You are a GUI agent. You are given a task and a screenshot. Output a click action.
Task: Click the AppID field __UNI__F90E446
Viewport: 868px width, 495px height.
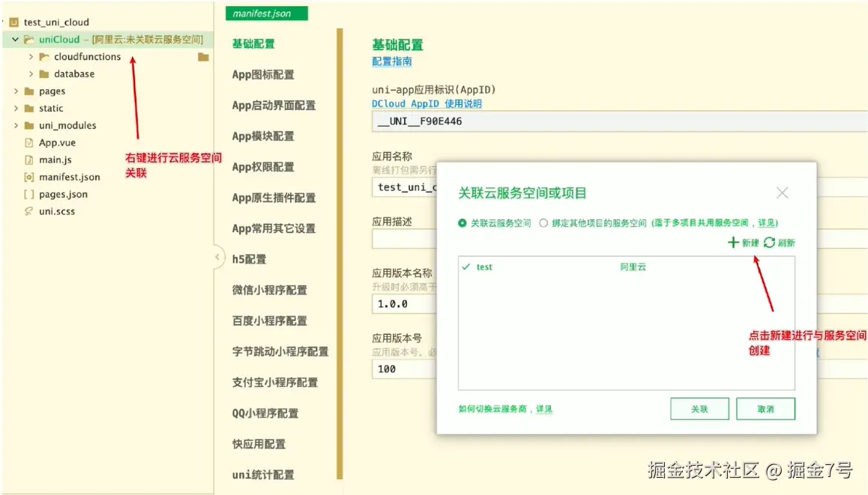pos(619,121)
